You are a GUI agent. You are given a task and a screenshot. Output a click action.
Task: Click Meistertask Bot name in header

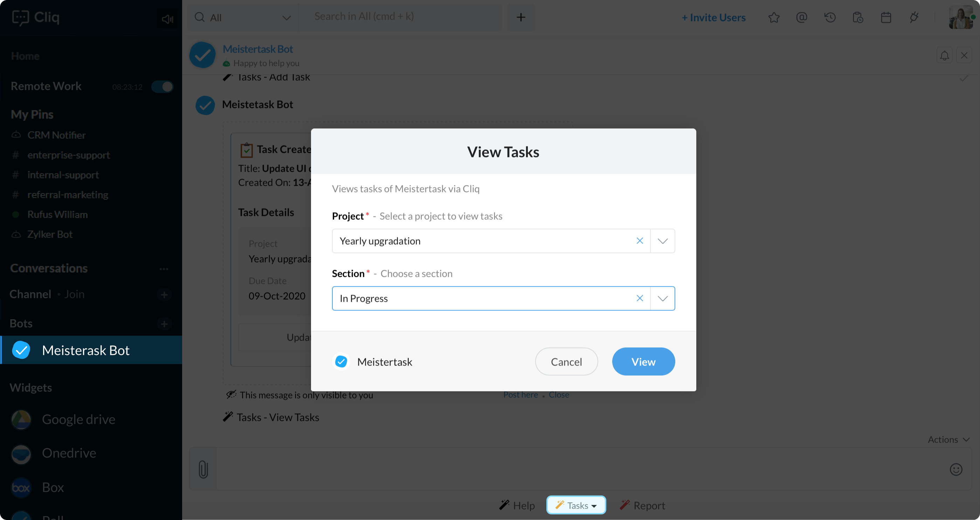257,49
